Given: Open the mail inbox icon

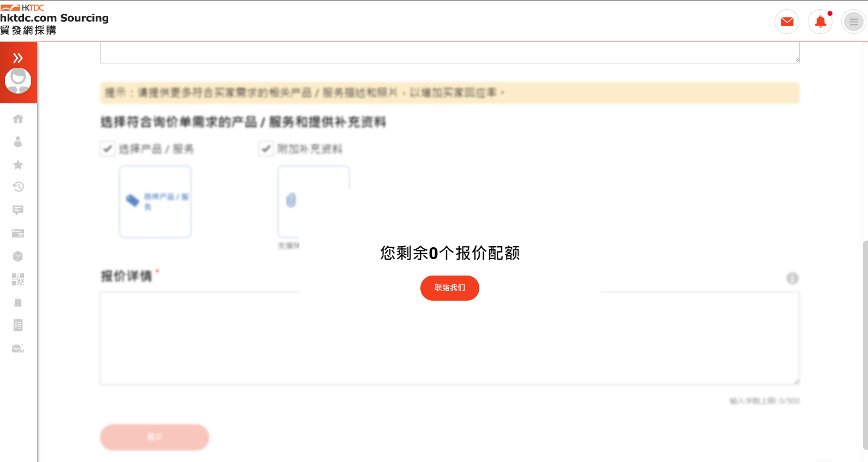Looking at the screenshot, I should (787, 22).
